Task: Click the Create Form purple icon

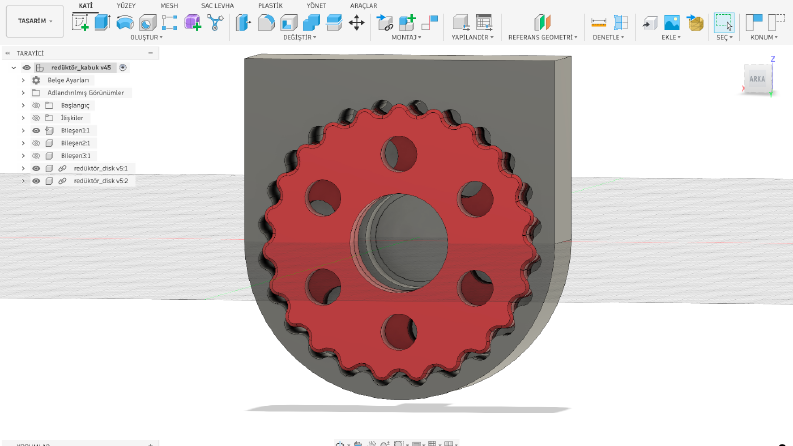Action: click(193, 22)
